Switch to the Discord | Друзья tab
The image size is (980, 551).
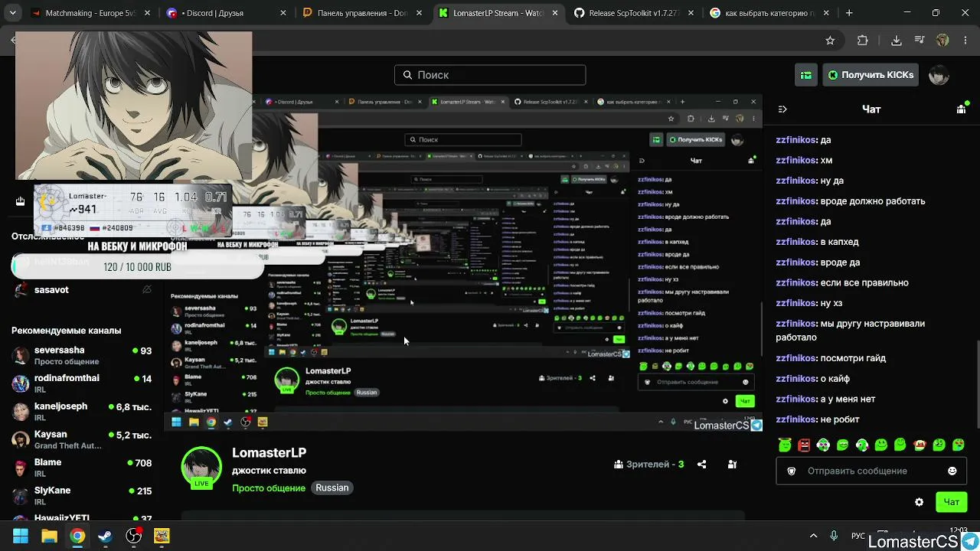(226, 13)
